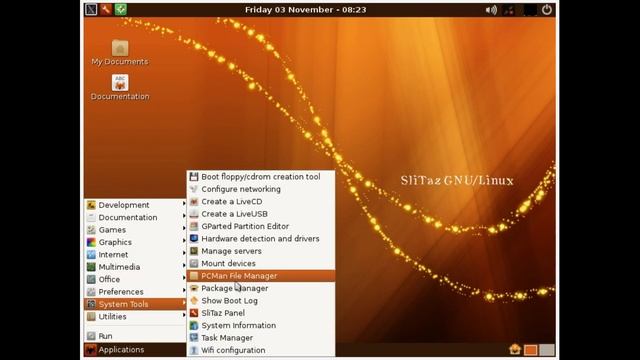Select 'Hardware detection and drivers' text
640x360 pixels.
click(x=260, y=239)
